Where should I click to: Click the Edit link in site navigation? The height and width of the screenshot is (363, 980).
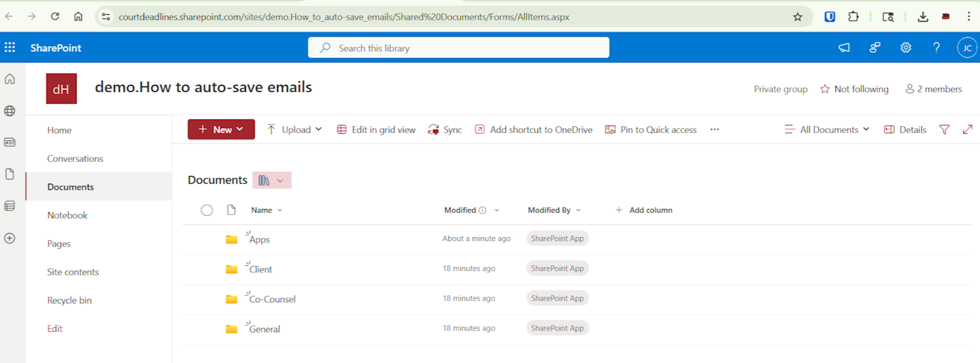[55, 328]
